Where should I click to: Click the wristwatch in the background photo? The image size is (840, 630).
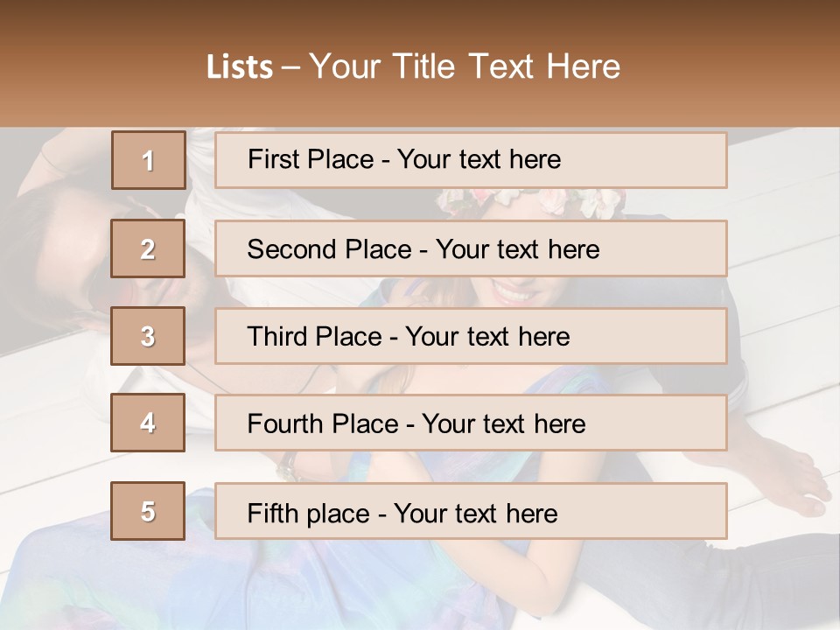(x=289, y=465)
